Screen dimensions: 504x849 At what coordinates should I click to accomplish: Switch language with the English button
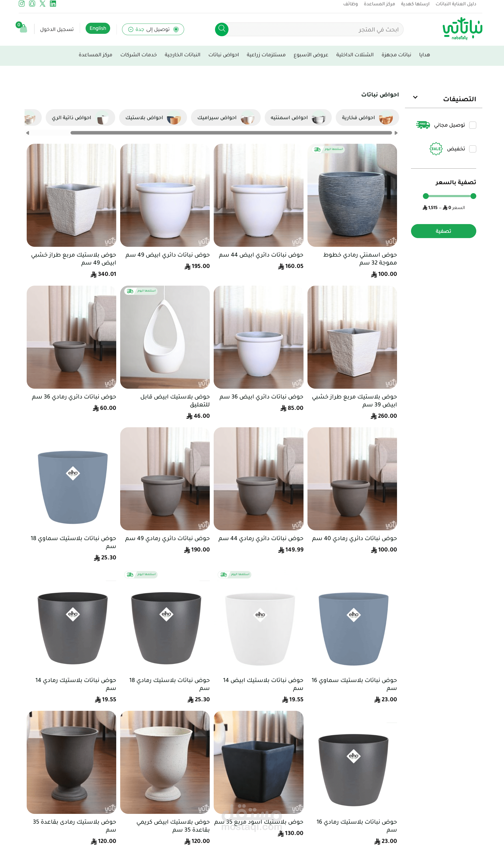[x=98, y=28]
